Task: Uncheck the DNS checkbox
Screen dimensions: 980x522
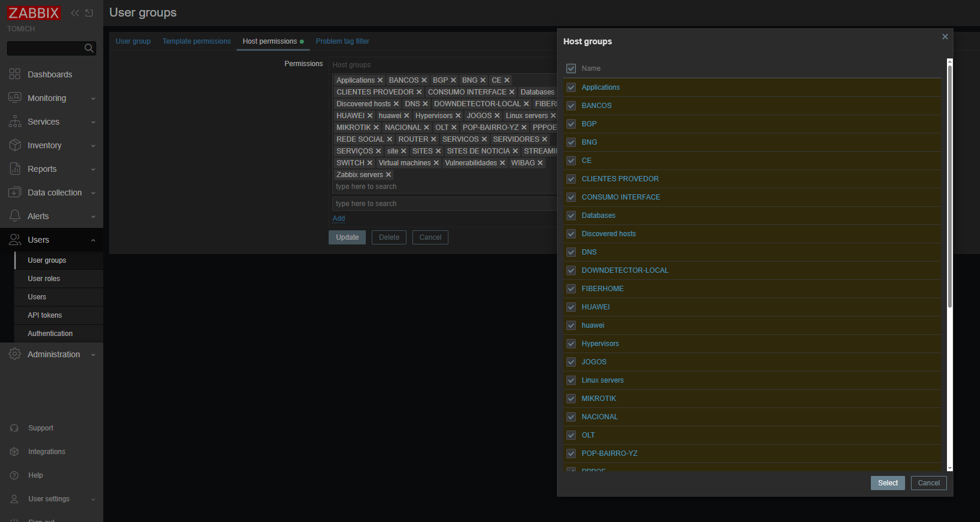Action: 571,252
